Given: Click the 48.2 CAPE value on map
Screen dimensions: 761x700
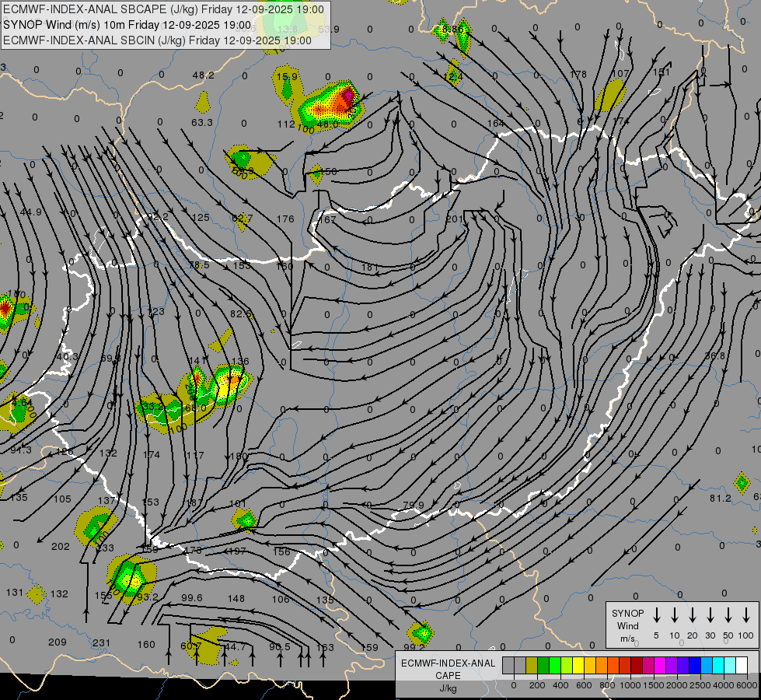Looking at the screenshot, I should pyautogui.click(x=203, y=75).
